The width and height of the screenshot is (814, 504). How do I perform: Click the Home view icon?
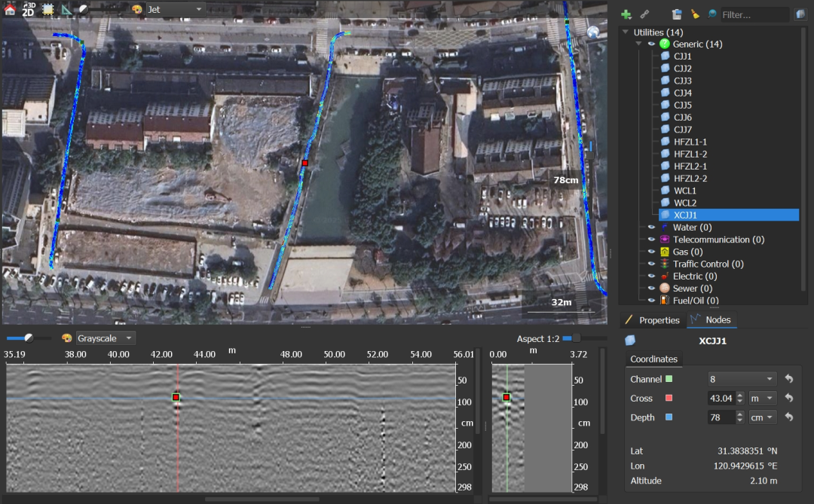pos(10,9)
